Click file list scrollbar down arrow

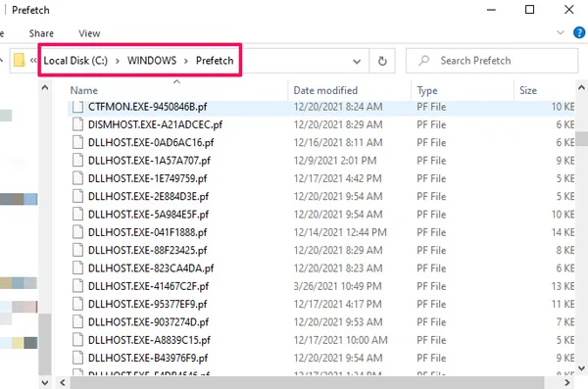coord(581,368)
